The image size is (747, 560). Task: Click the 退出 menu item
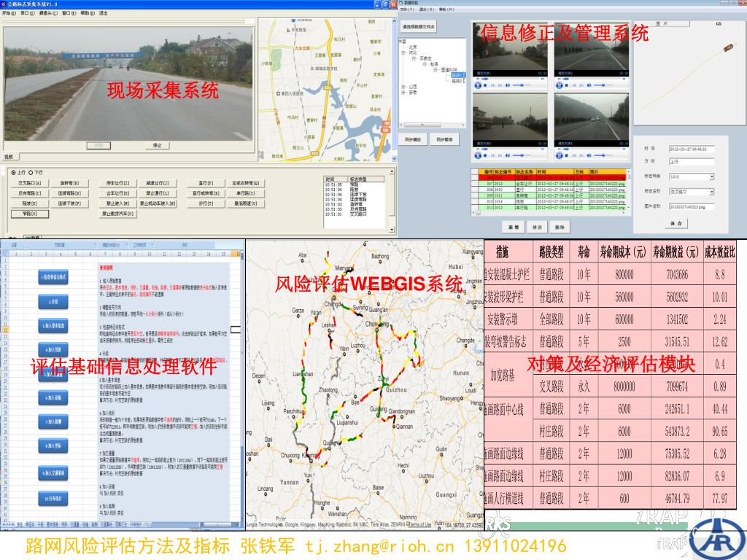pos(103,13)
